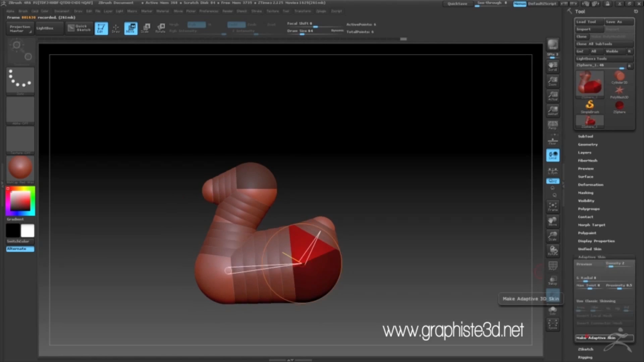Activate the Edit mode button

click(x=101, y=28)
